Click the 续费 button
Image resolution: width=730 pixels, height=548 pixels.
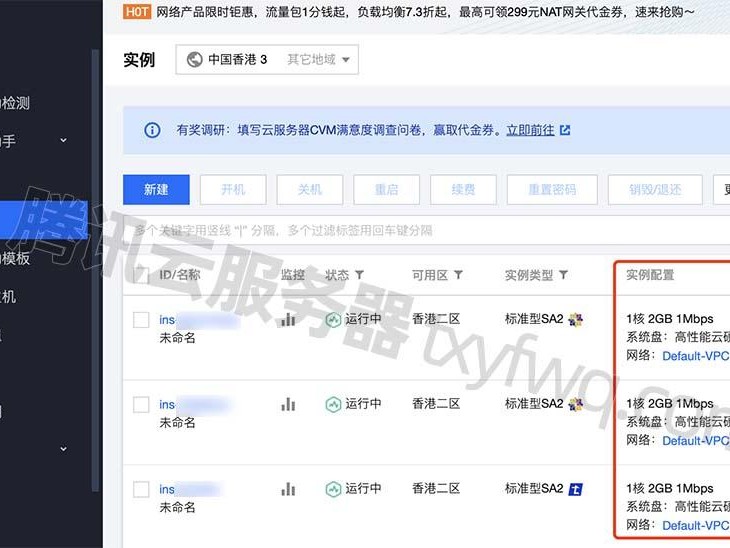[x=463, y=189]
